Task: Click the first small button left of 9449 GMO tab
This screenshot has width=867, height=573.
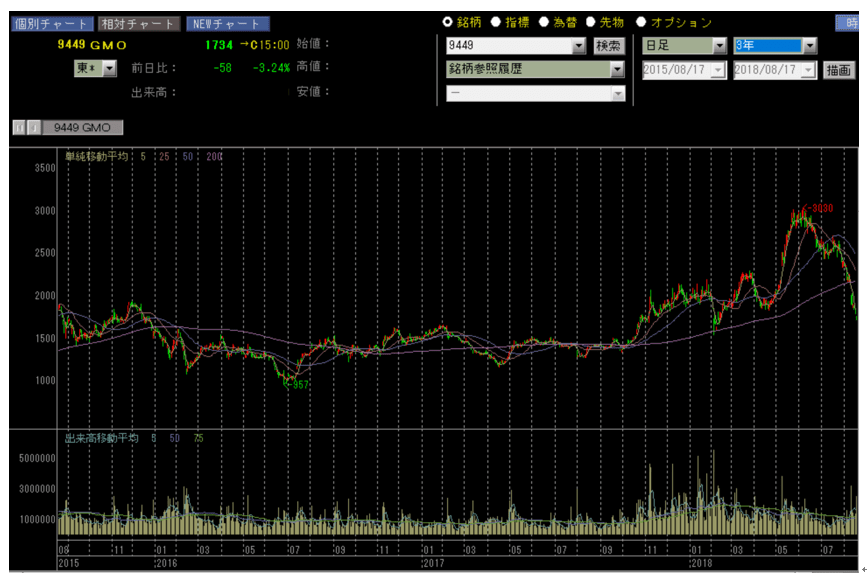Action: click(x=18, y=127)
